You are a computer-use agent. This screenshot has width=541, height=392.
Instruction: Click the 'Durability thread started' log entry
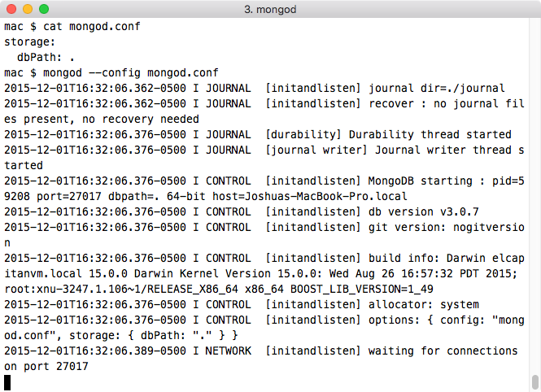(430, 134)
